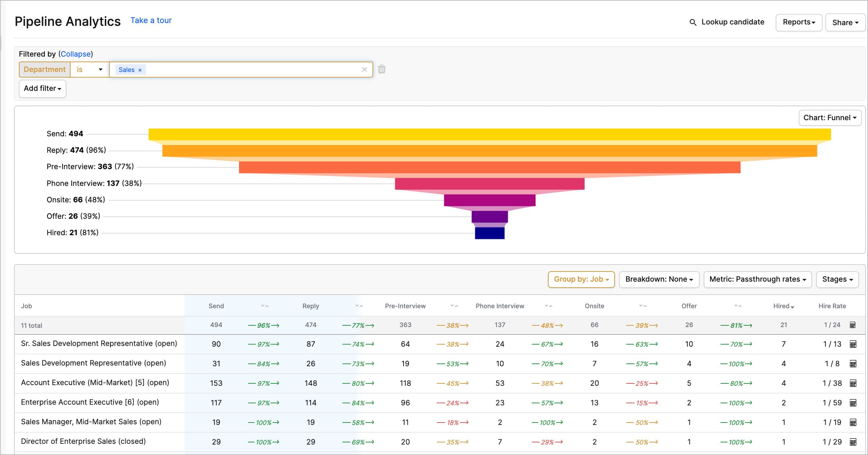
Task: Remove the Sales value with its small x
Action: pyautogui.click(x=140, y=70)
